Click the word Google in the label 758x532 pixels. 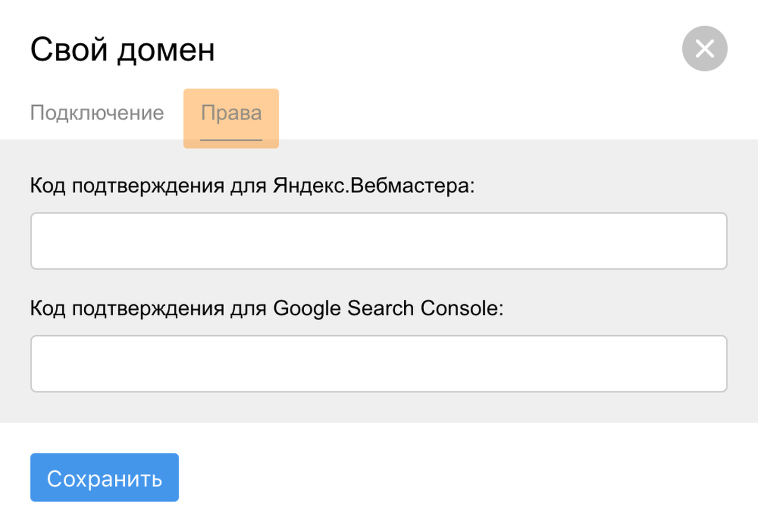(x=307, y=308)
